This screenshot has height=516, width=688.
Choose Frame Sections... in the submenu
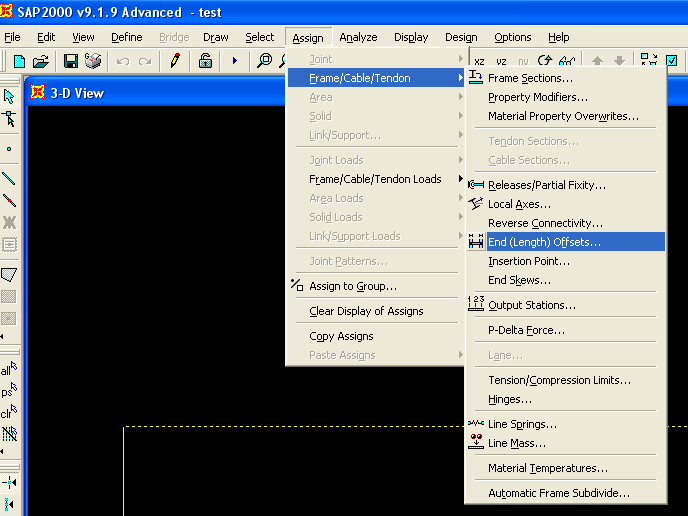click(x=566, y=78)
